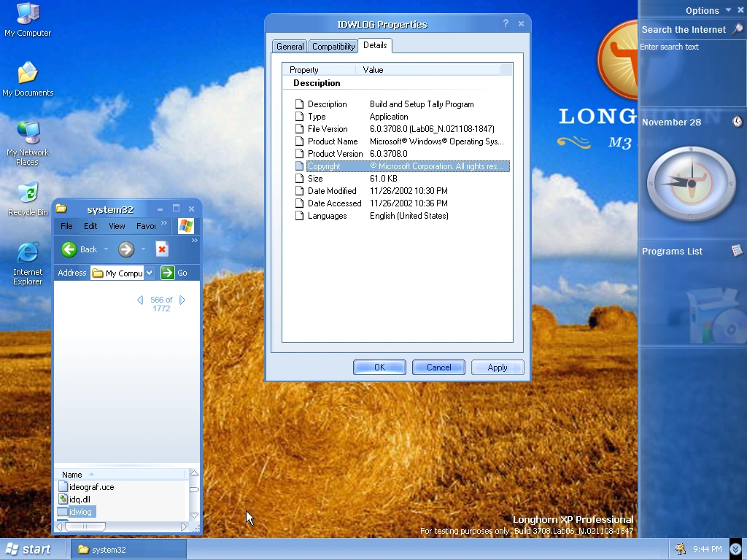Expand the Address bar dropdown
Screen dimensions: 747x560
(149, 273)
